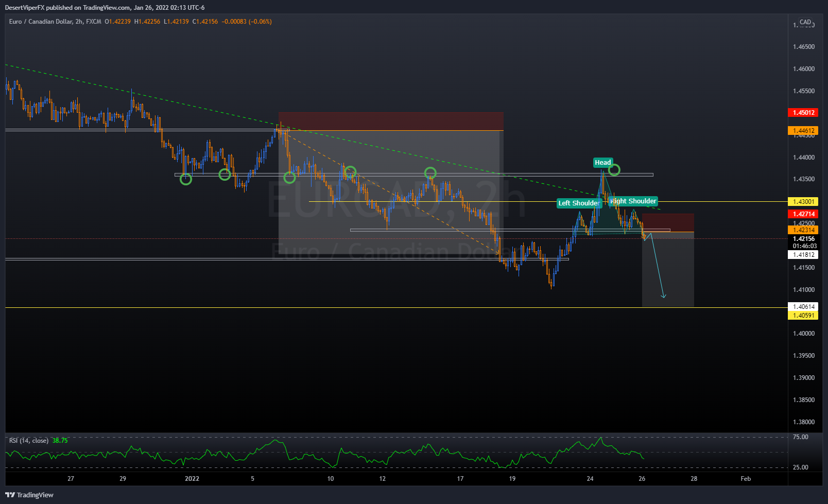
Task: Click the 24 date on time axis
Action: 590,479
